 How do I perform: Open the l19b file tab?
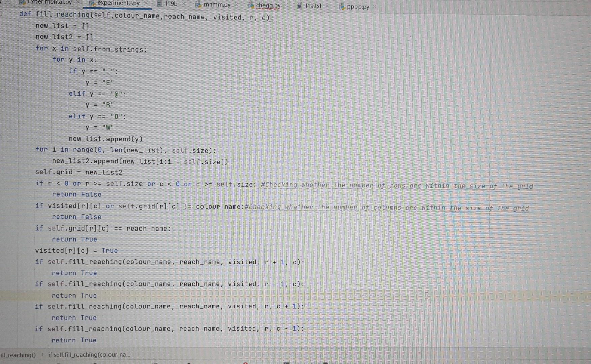point(171,4)
